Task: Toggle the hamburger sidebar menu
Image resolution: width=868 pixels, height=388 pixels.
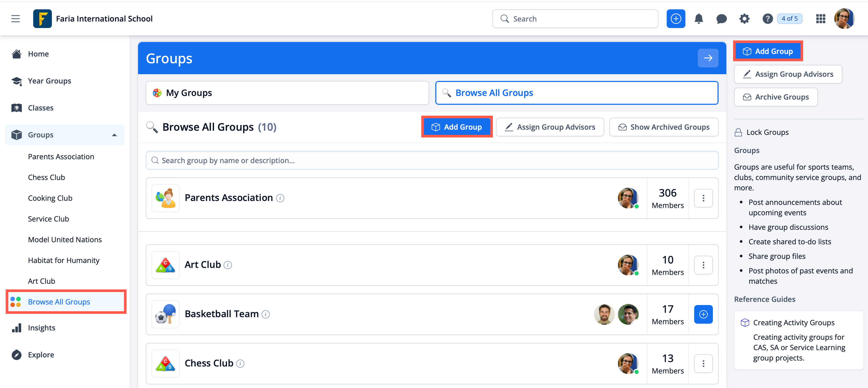Action: pyautogui.click(x=16, y=19)
